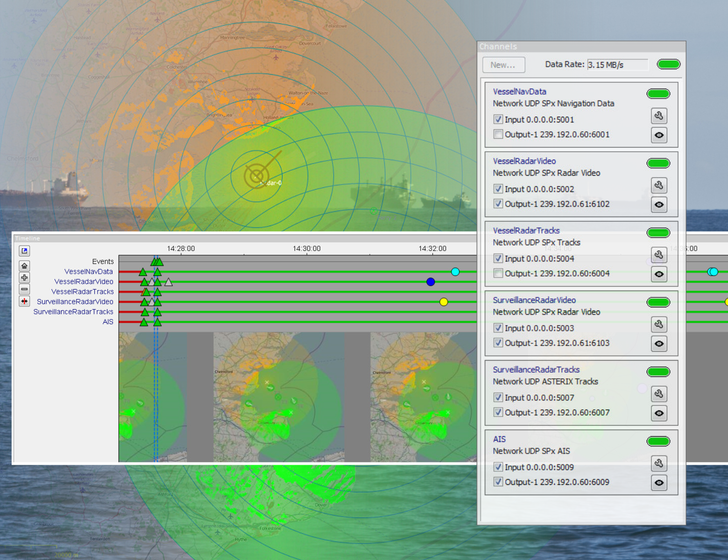Zoom in the timeline with plus icon
Screen dimensions: 728x560
24,277
